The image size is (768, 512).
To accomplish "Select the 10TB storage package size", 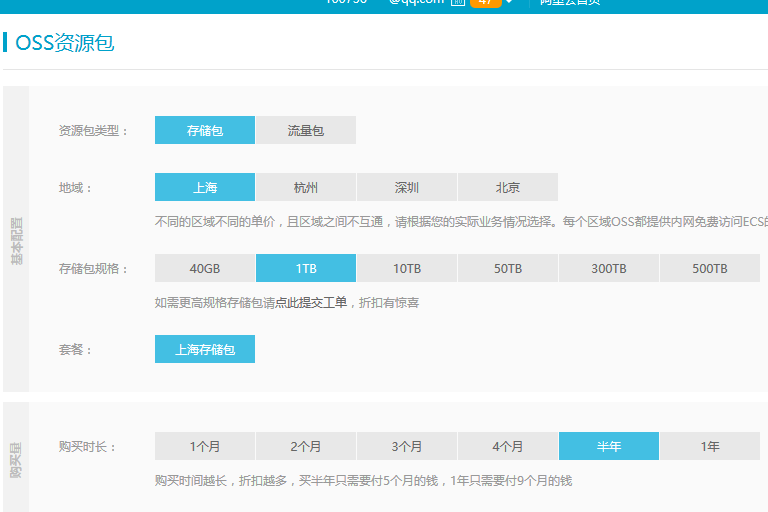I will (x=407, y=268).
